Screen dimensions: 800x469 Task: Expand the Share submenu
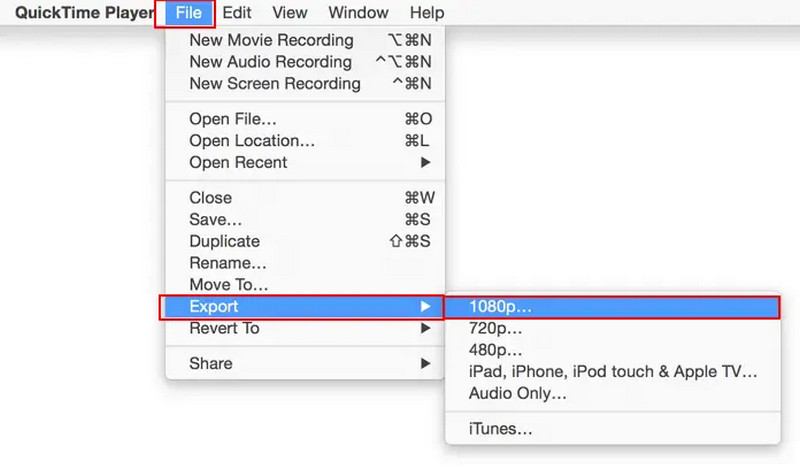210,363
